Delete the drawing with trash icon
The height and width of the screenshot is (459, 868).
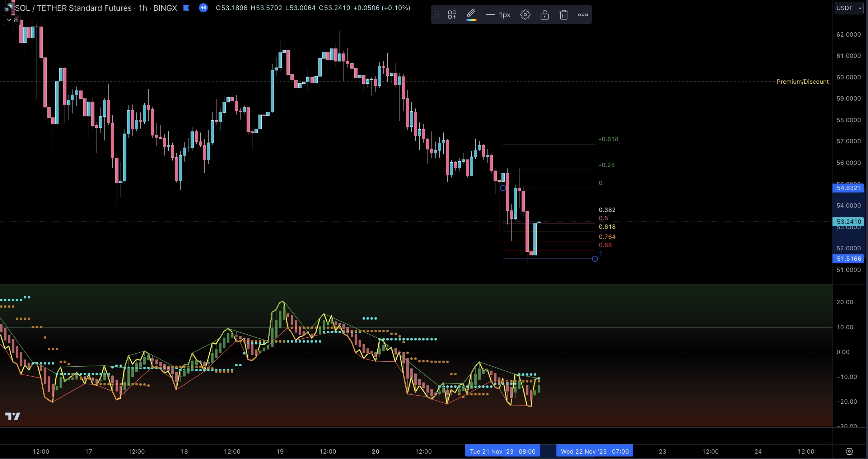coord(564,15)
